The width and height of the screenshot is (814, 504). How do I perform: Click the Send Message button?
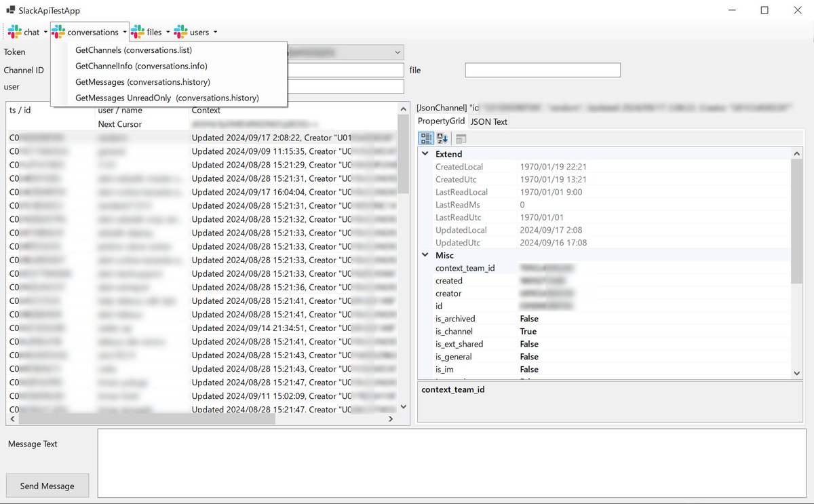47,486
